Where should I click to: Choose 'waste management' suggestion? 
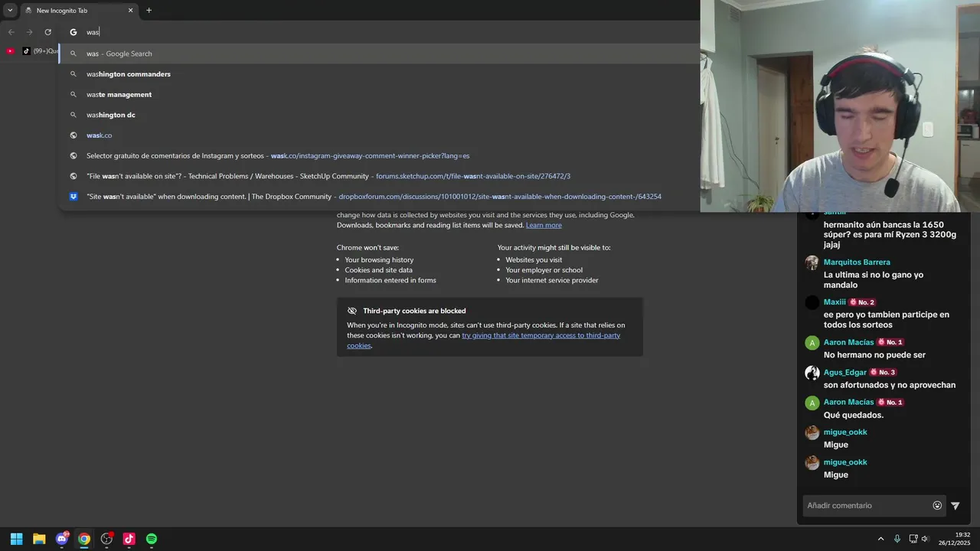(379, 94)
